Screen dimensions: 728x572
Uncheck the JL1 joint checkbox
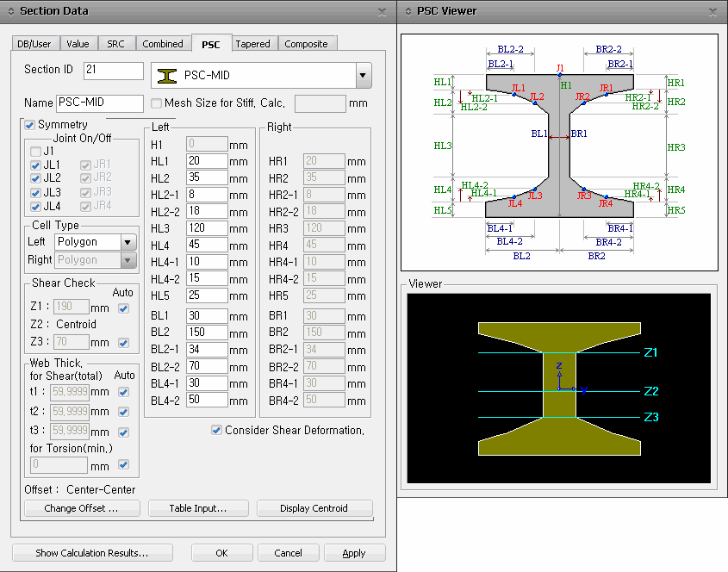point(35,165)
